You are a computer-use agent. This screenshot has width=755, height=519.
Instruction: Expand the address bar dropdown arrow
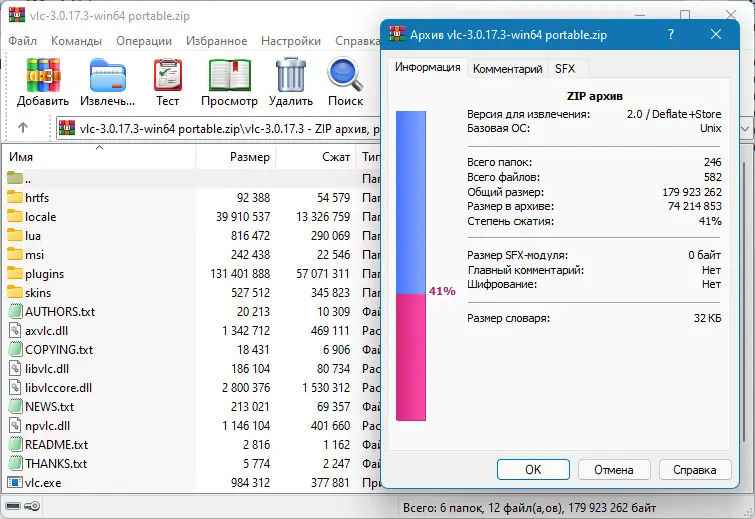[x=745, y=129]
